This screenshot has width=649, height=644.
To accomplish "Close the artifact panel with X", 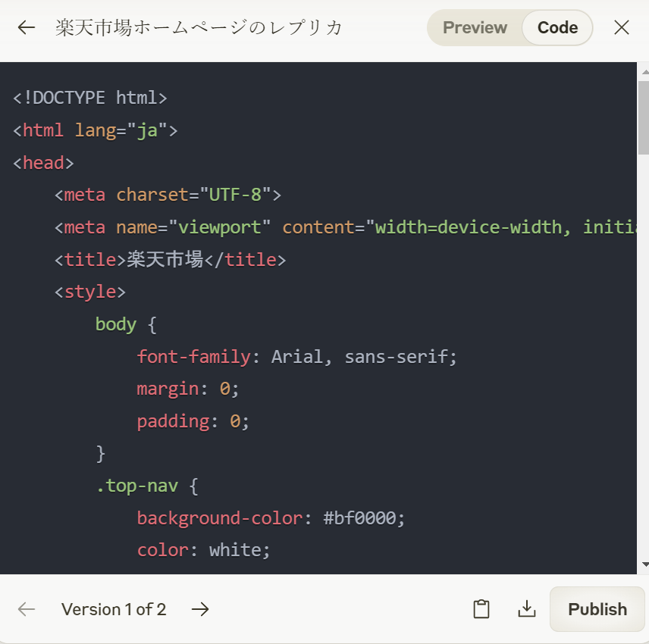I will click(x=621, y=28).
